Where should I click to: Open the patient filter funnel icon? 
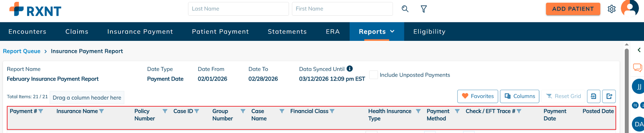424,9
